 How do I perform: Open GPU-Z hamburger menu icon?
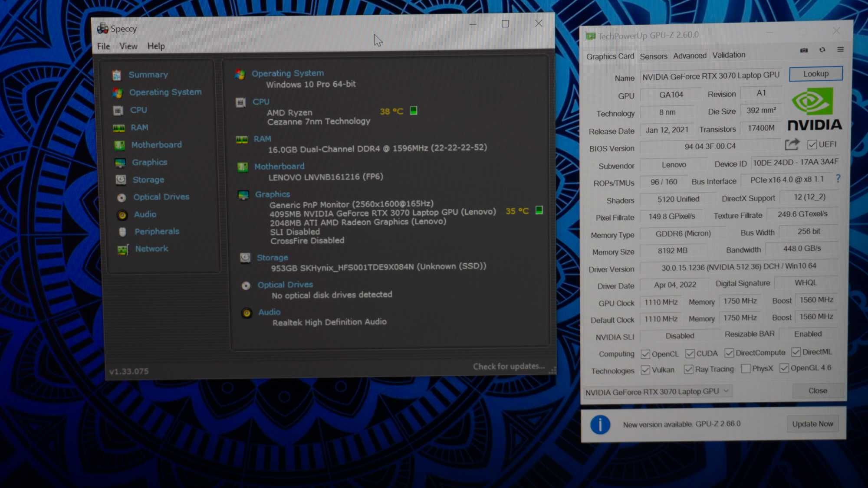840,49
